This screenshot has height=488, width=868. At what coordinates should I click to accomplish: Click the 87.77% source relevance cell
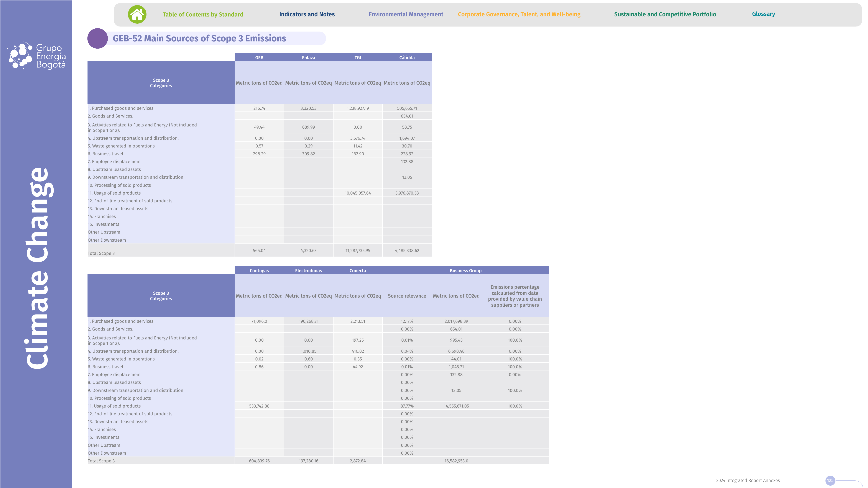(x=407, y=406)
